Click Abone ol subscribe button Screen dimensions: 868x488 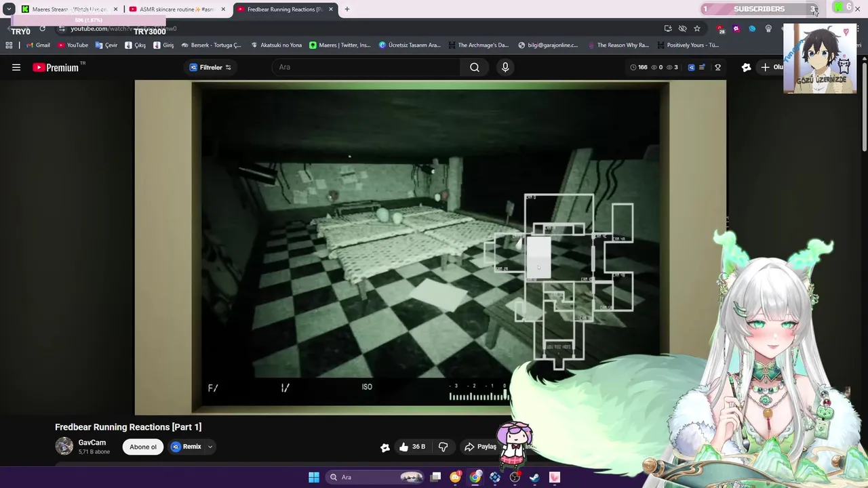tap(143, 447)
